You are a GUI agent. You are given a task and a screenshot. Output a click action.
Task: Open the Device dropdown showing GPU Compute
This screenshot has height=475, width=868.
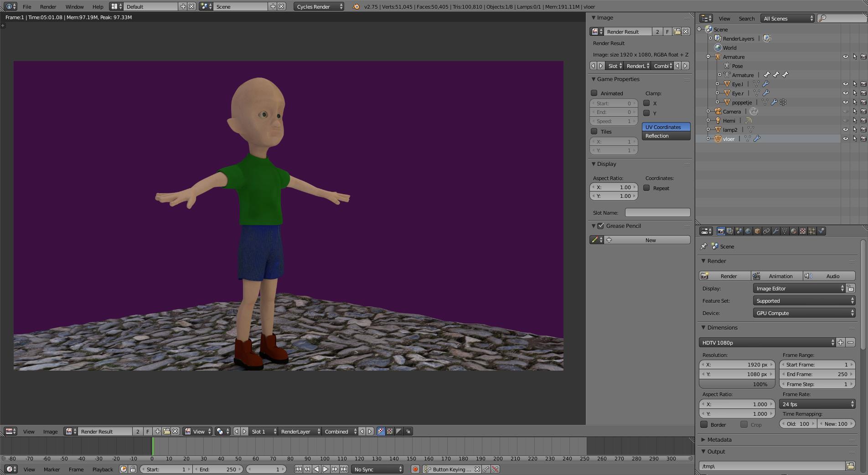pos(804,313)
